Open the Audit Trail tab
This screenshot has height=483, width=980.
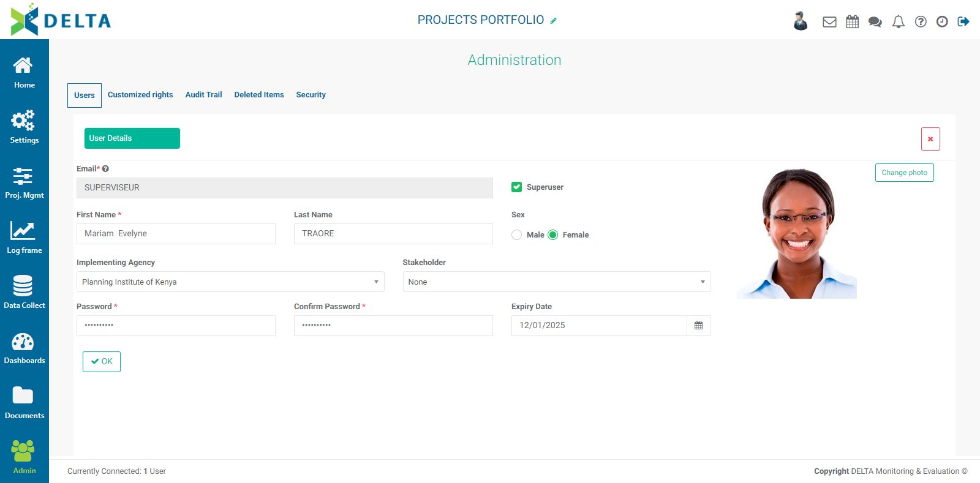coord(203,95)
